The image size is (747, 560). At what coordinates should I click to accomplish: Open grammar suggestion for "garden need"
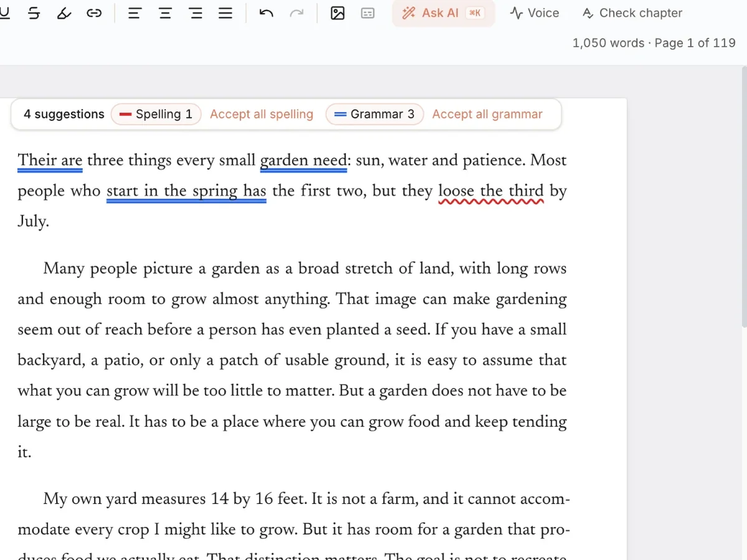304,161
